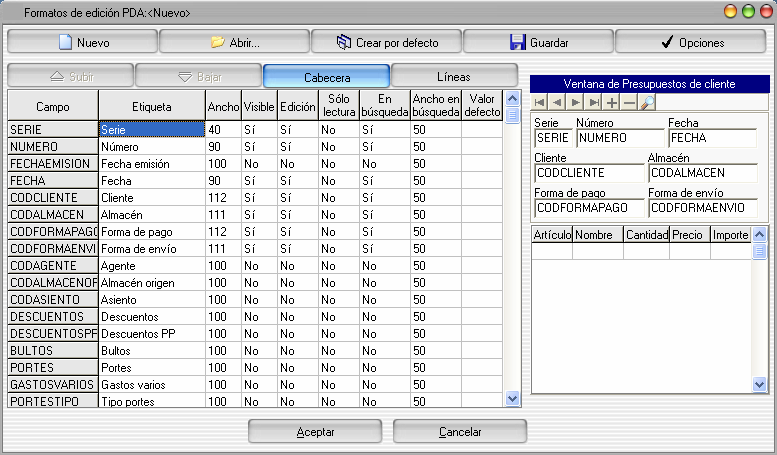Click the fields table scroll-down arrow
The width and height of the screenshot is (777, 455).
coord(513,398)
